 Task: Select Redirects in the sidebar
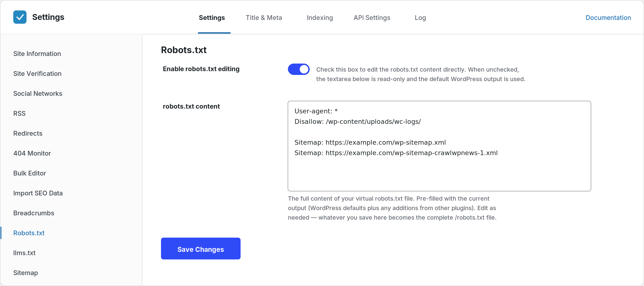pyautogui.click(x=28, y=133)
